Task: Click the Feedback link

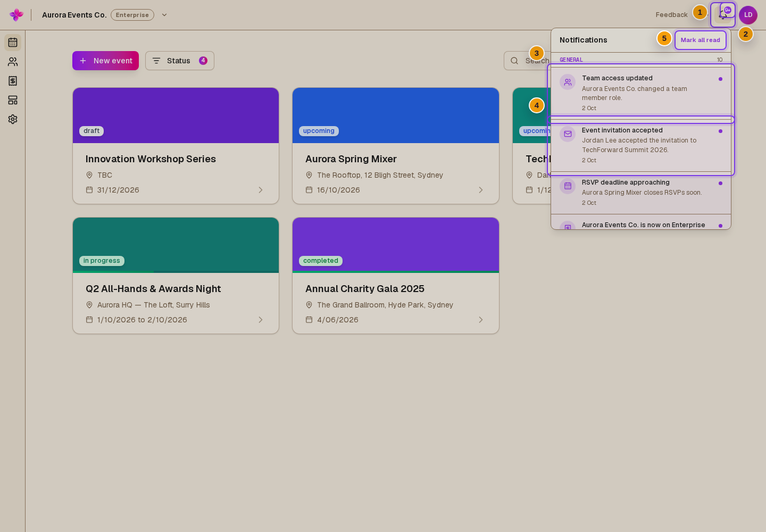Action: point(671,15)
